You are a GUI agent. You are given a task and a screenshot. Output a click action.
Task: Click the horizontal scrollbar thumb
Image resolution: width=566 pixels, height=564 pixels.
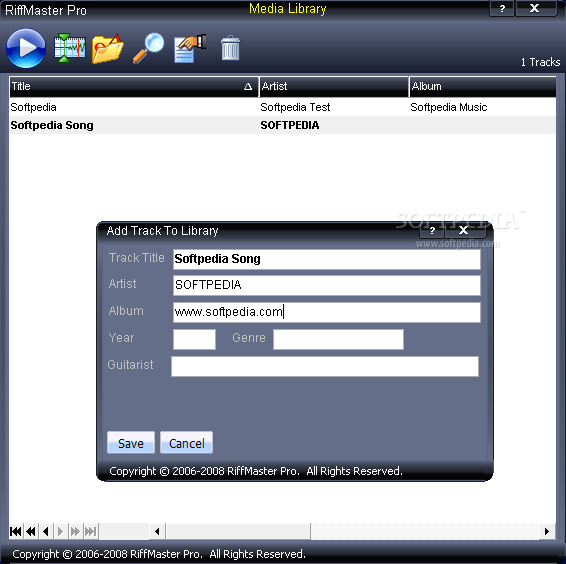click(x=238, y=531)
